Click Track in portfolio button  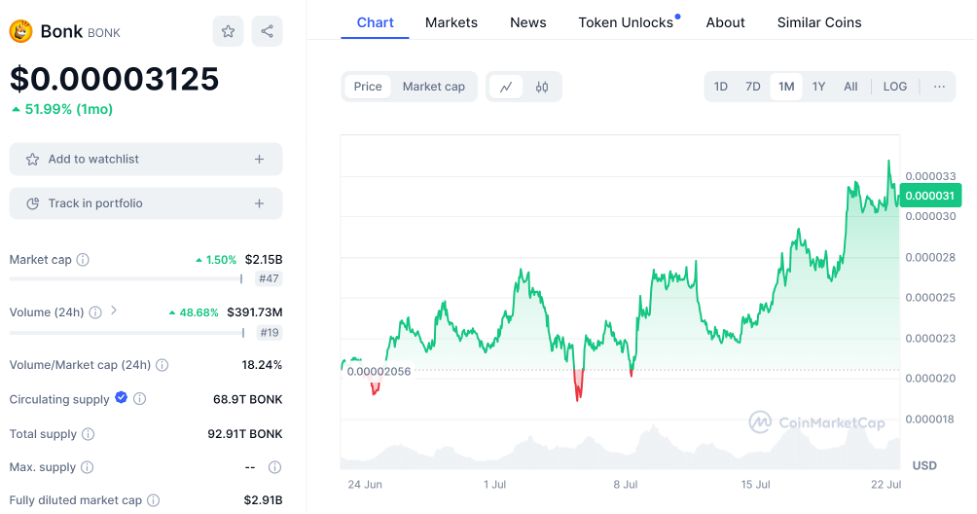[146, 204]
